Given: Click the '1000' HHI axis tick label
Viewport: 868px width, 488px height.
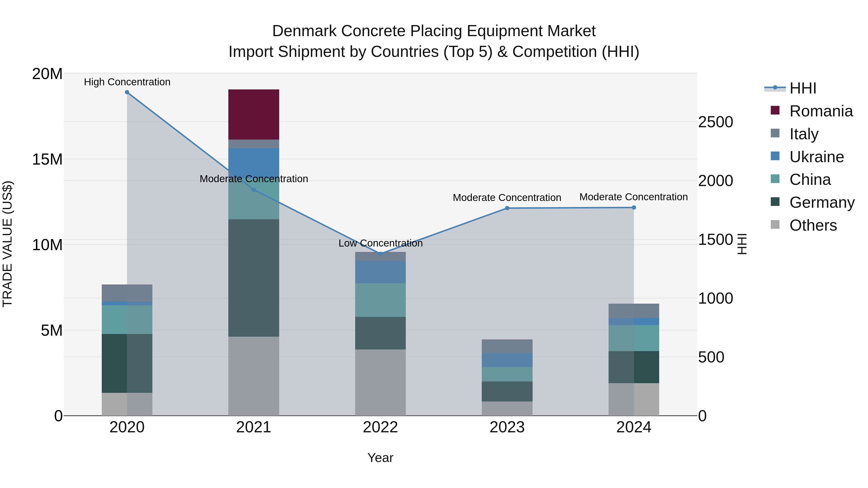Looking at the screenshot, I should [x=715, y=298].
